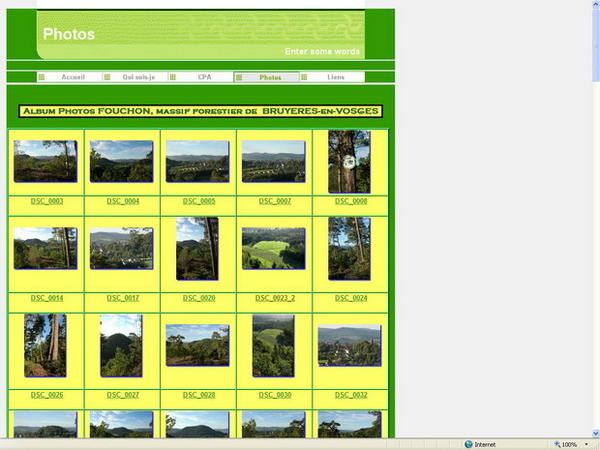The height and width of the screenshot is (450, 600).
Task: Click the small square icon beside Photos tab
Action: (x=239, y=77)
